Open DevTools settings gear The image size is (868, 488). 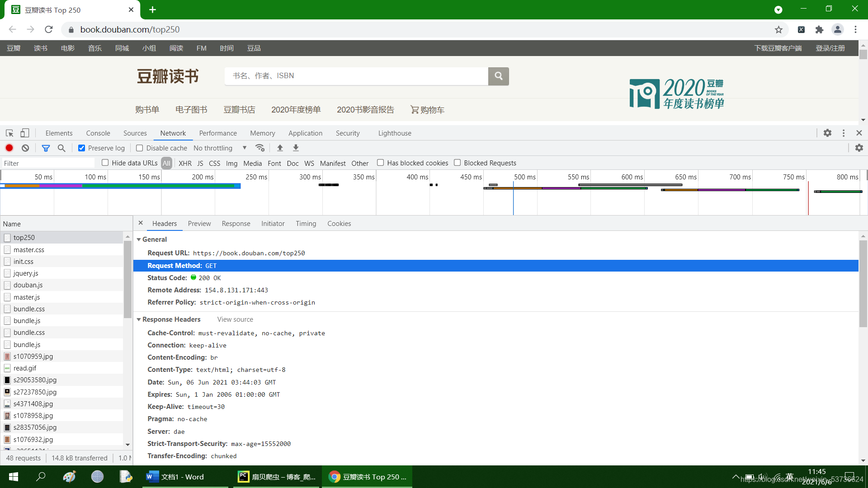827,133
